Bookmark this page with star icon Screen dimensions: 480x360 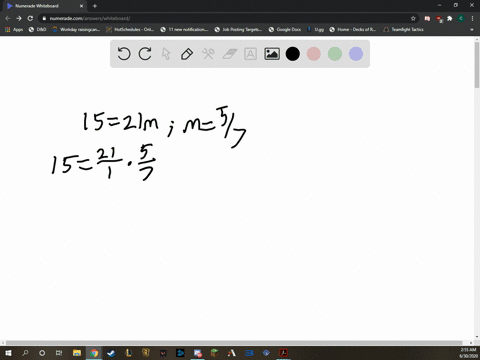point(413,18)
